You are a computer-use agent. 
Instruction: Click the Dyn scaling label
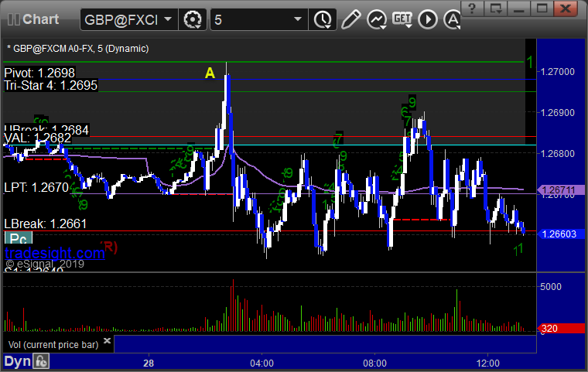tap(17, 361)
